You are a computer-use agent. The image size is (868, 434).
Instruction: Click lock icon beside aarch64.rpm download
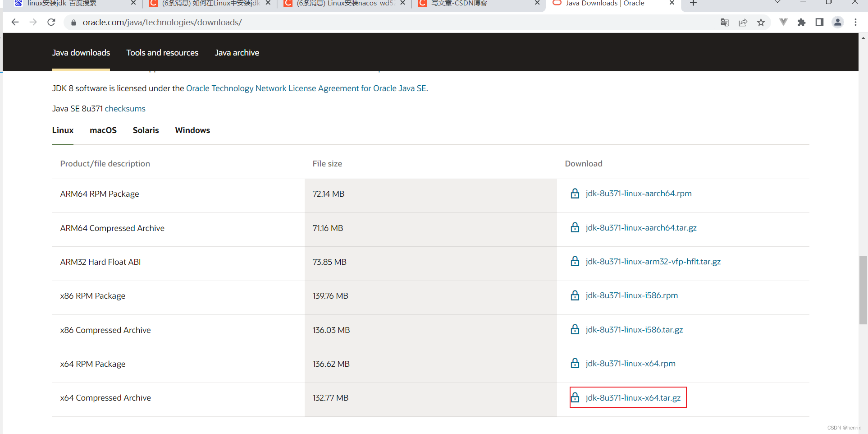pos(575,194)
